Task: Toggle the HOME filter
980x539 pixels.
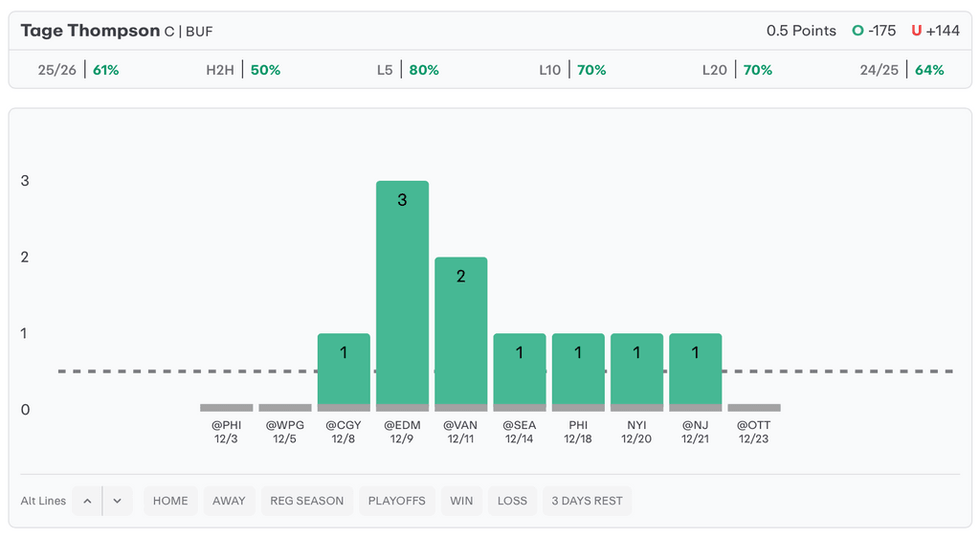Action: tap(170, 501)
